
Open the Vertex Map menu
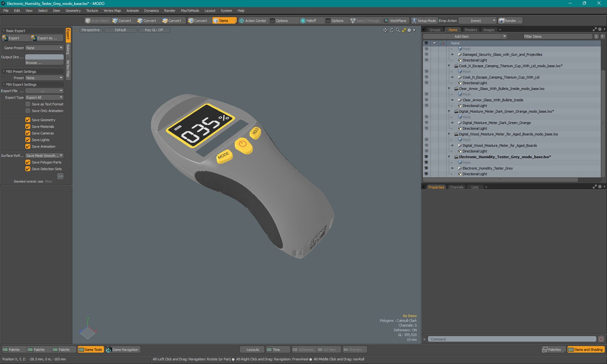[x=112, y=10]
